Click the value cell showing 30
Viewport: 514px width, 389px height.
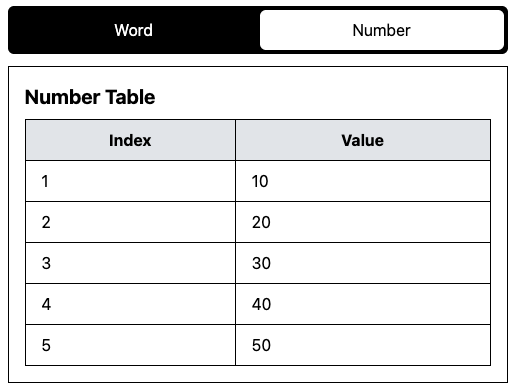click(x=363, y=263)
